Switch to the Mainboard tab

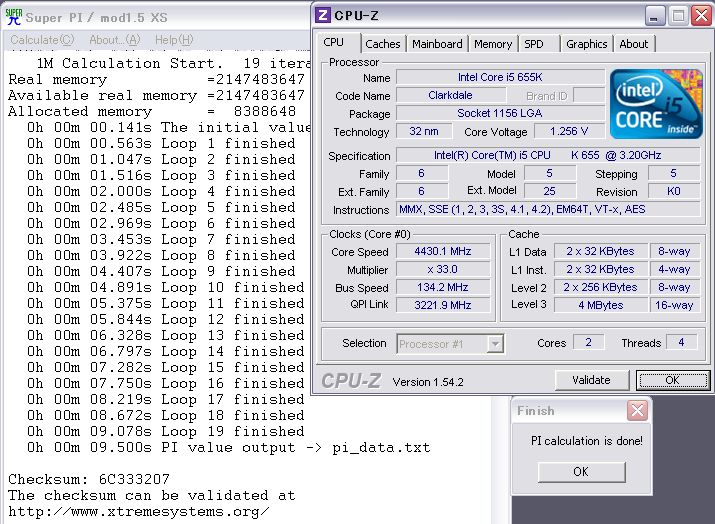437,44
